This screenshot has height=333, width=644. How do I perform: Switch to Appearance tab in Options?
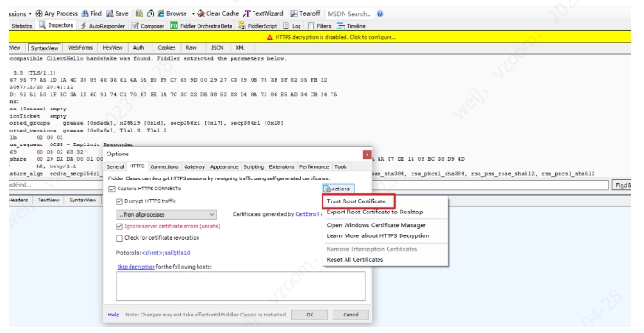(224, 166)
